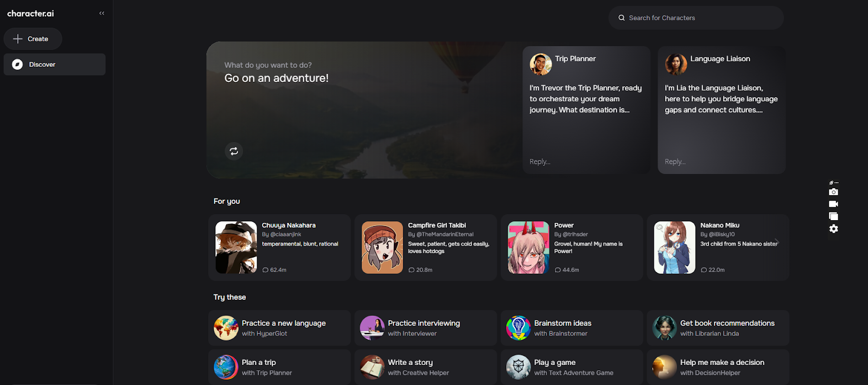Click the video record icon
Viewport: 868px width, 385px height.
tap(834, 204)
